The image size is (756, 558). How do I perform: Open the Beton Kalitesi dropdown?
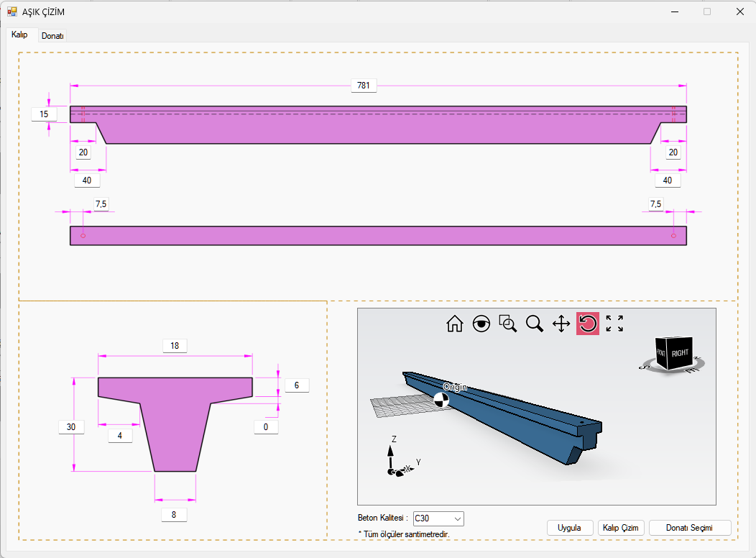(438, 518)
